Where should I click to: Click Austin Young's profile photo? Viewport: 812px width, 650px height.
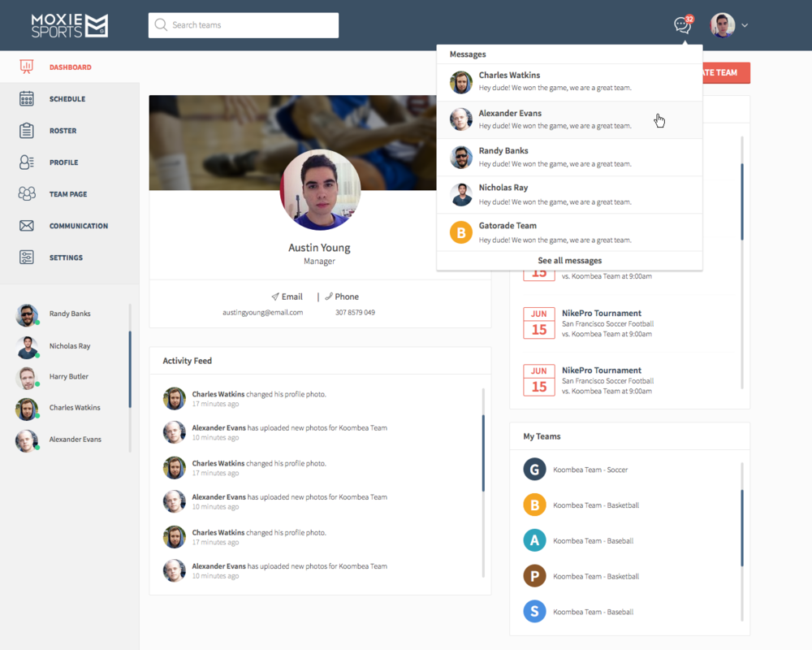(x=320, y=189)
